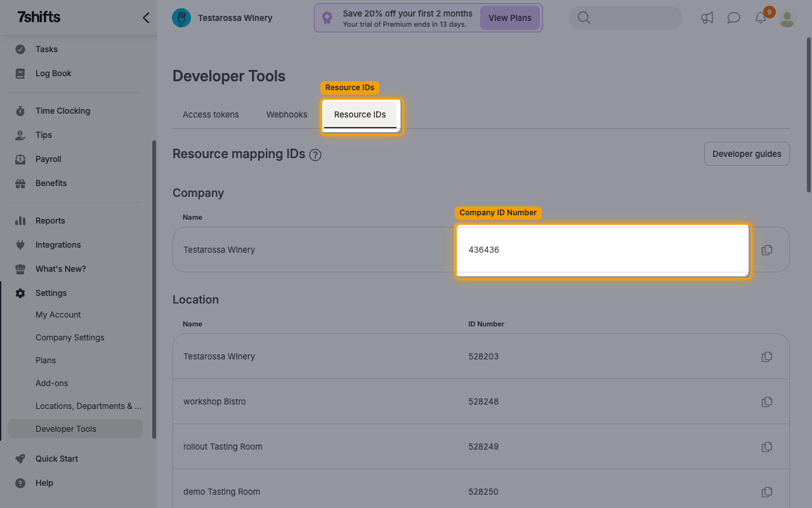Click the What's New chef hat icon
This screenshot has width=812, height=508.
pos(20,269)
